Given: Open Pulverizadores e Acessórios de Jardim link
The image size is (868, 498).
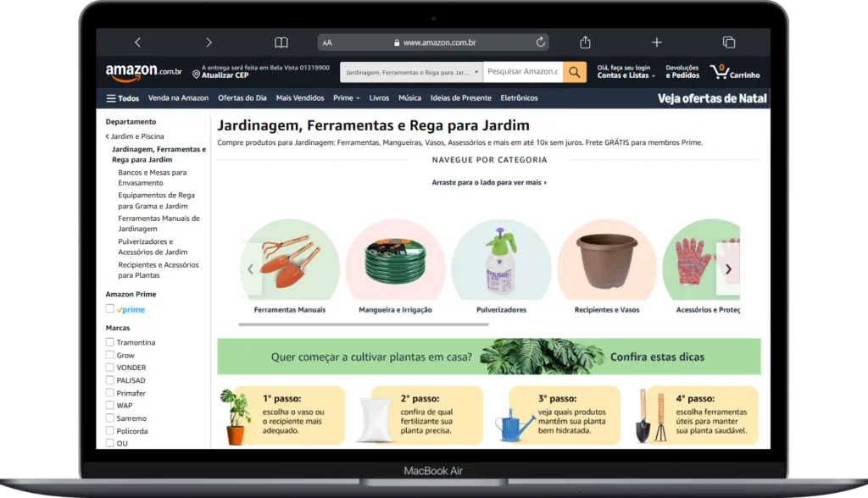Looking at the screenshot, I should pos(153,246).
